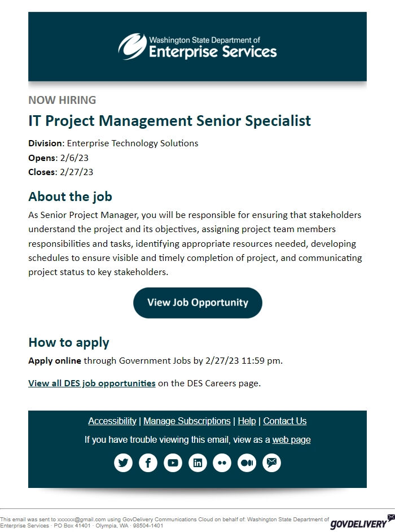Click the Facebook icon in footer

pos(148,463)
